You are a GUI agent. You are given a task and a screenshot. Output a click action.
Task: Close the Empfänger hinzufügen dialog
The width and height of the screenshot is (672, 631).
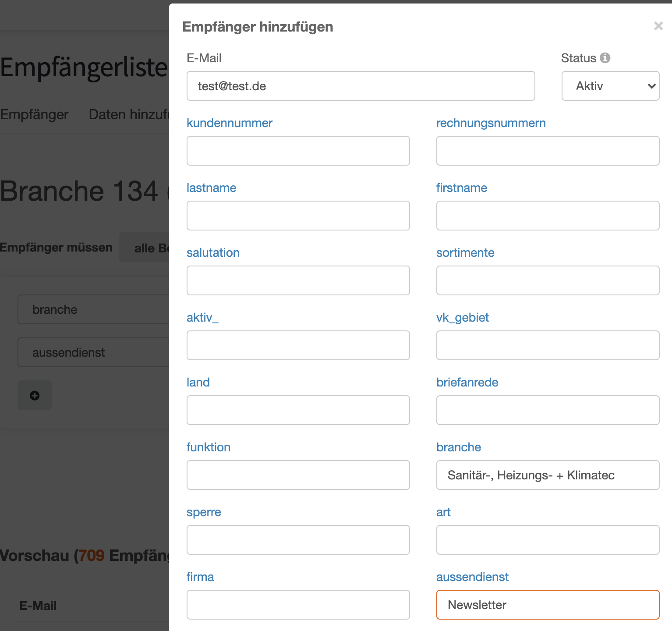(658, 26)
